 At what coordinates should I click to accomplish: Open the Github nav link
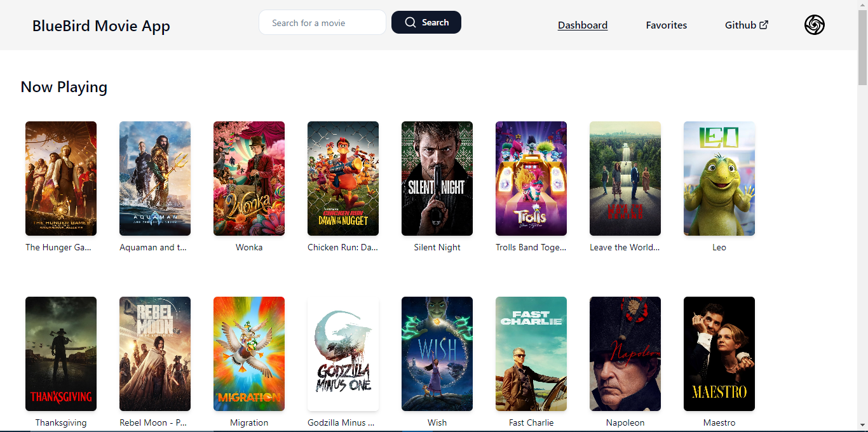pos(747,25)
